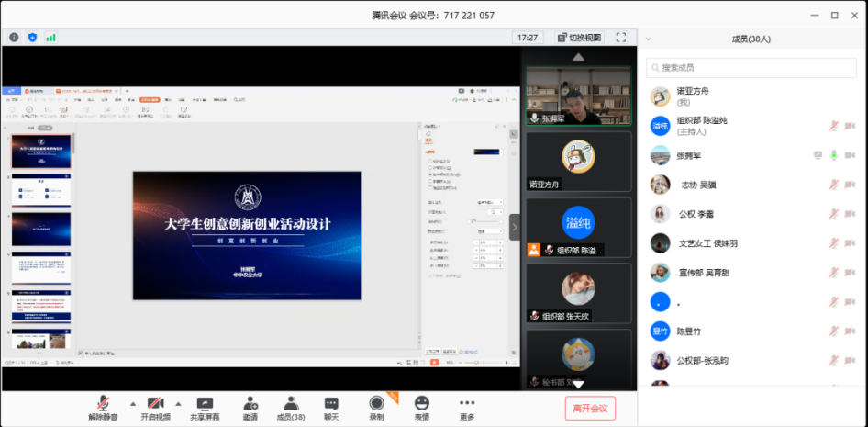Check the green network signal icon

(51, 38)
